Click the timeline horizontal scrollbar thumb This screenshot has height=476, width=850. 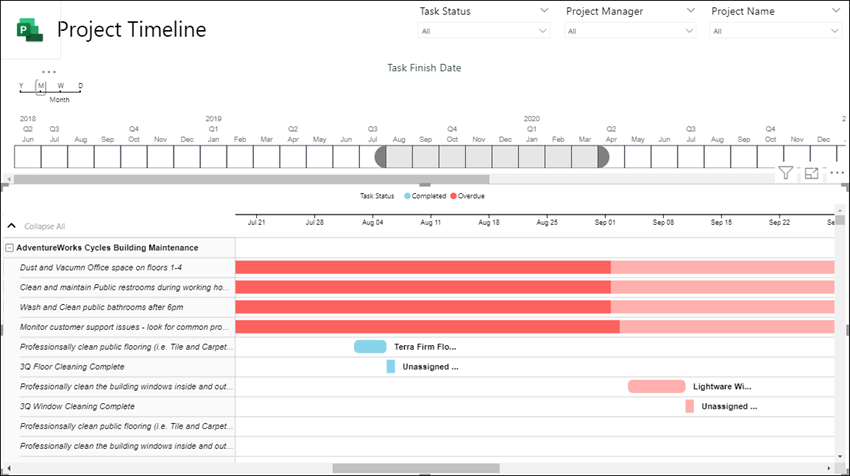click(x=252, y=179)
